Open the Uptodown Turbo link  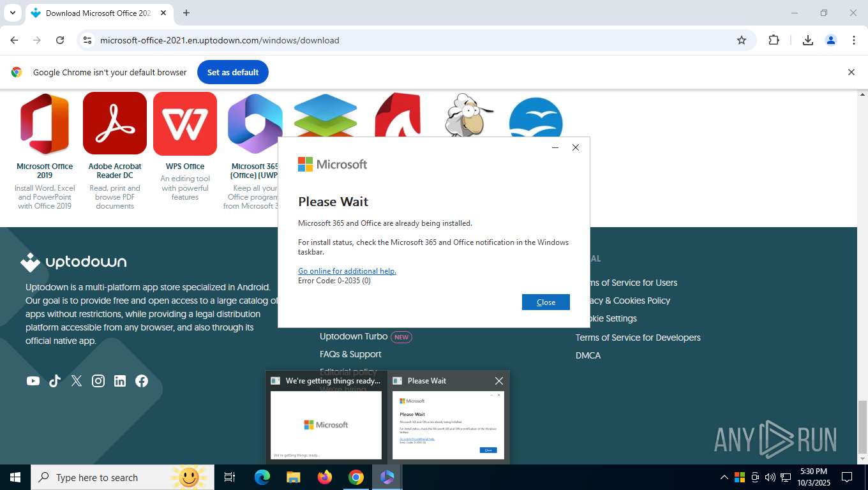(x=354, y=336)
